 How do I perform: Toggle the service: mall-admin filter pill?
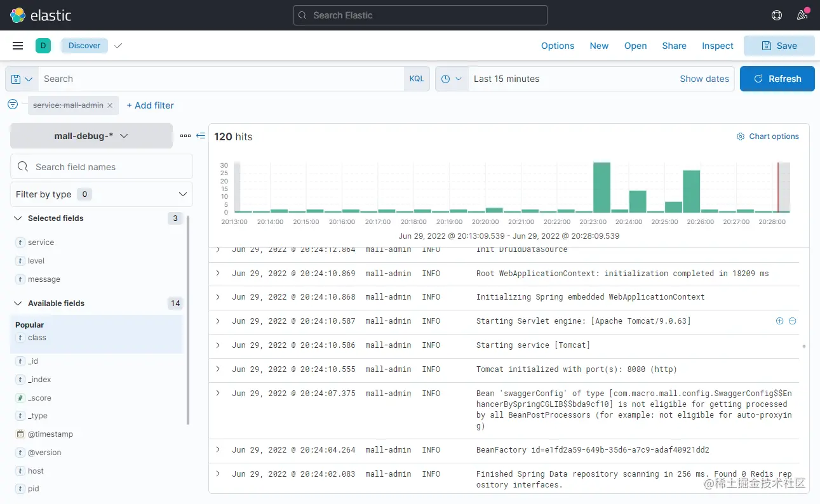pyautogui.click(x=68, y=105)
